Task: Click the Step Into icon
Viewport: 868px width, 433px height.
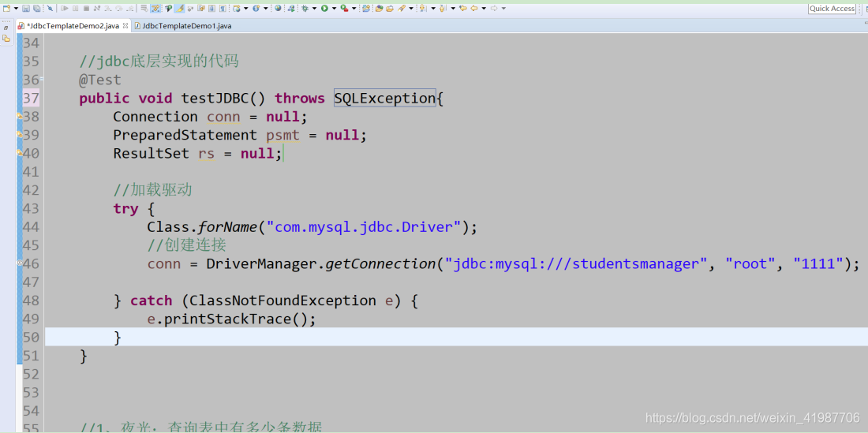Action: click(108, 9)
